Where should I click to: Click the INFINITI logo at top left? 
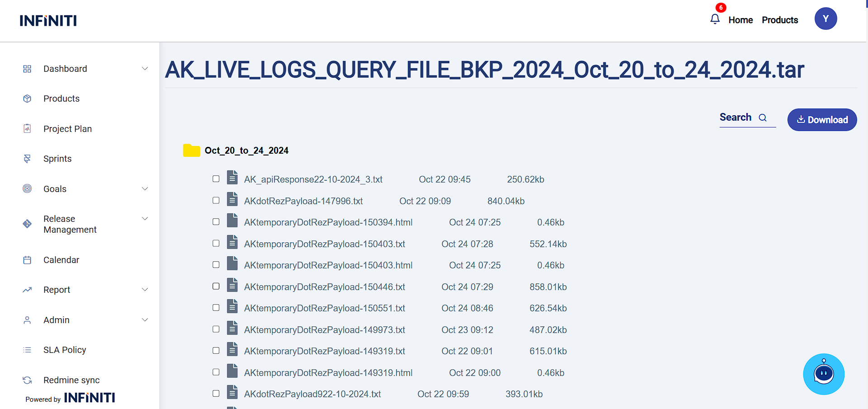[48, 21]
